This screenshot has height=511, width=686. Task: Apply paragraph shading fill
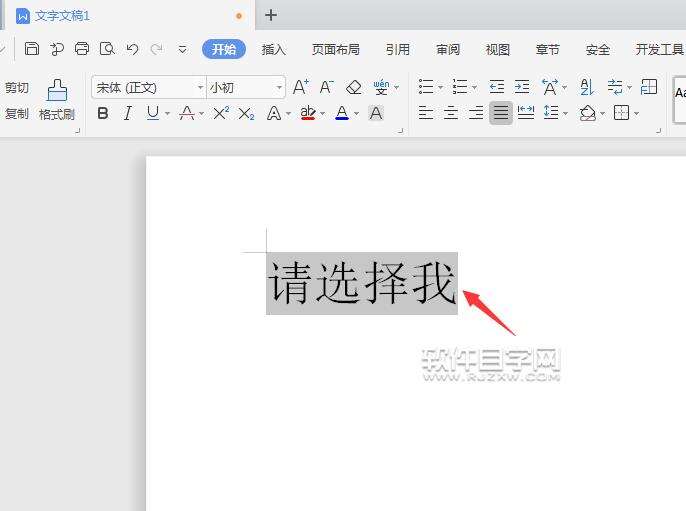pos(588,113)
